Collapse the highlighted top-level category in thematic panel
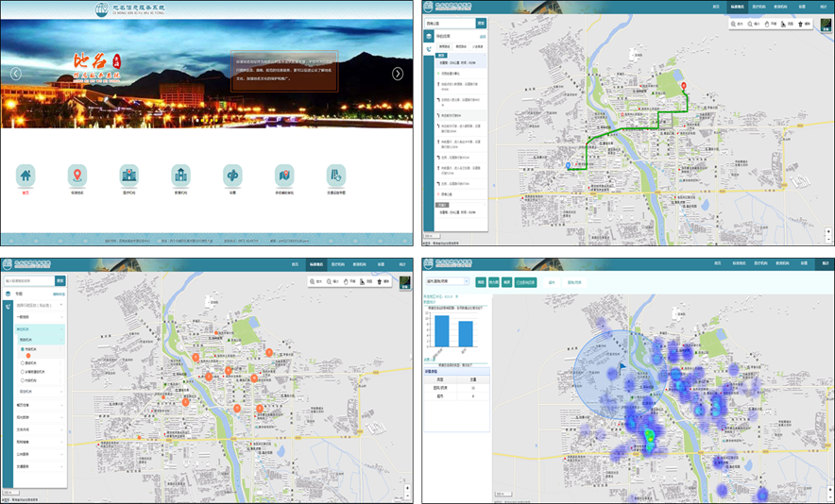Viewport: 835px width, 504px height. [40, 330]
